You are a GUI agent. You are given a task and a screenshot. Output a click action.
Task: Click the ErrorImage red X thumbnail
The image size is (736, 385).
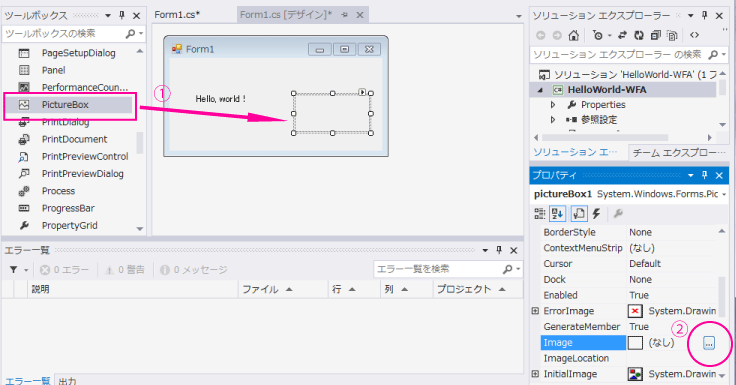(635, 311)
